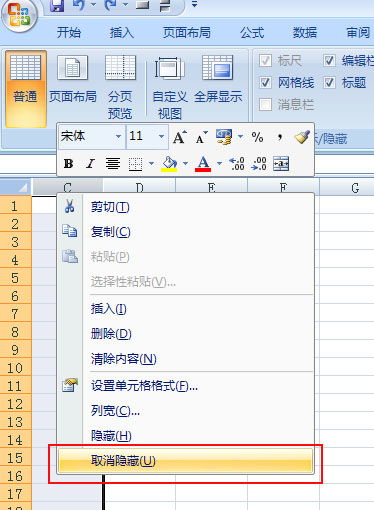Select the Format Painter brush

302,137
